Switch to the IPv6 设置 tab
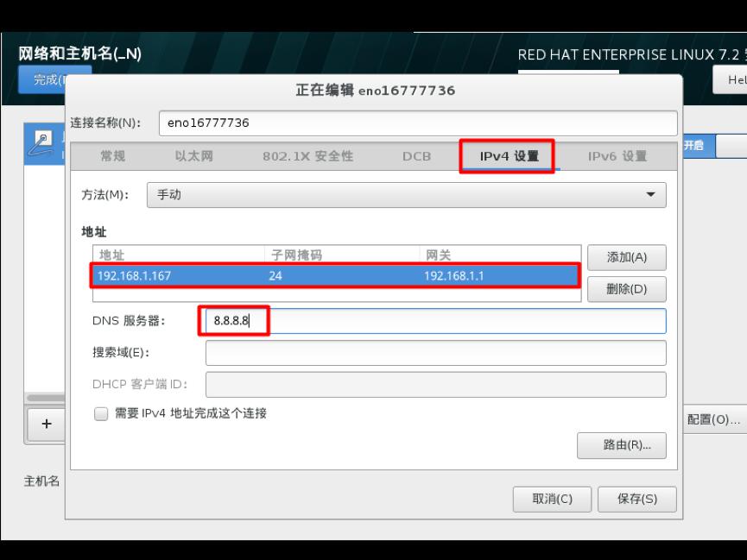747x560 pixels. 617,156
